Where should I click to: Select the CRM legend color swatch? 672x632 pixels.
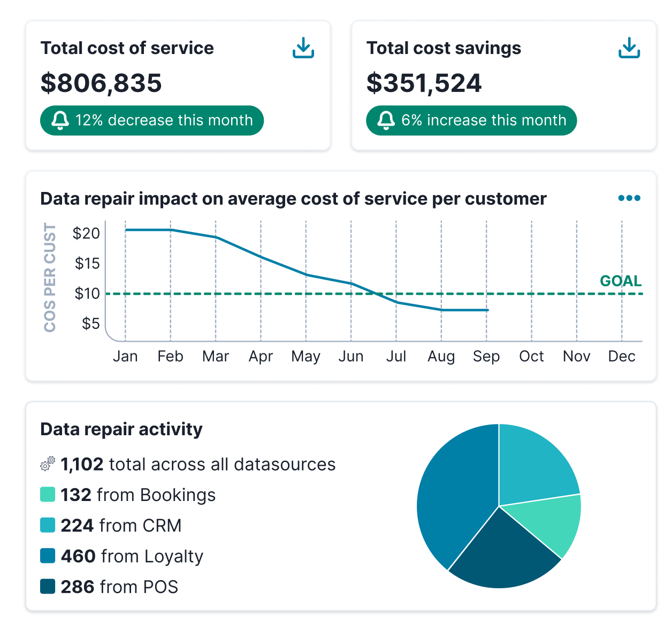click(48, 525)
